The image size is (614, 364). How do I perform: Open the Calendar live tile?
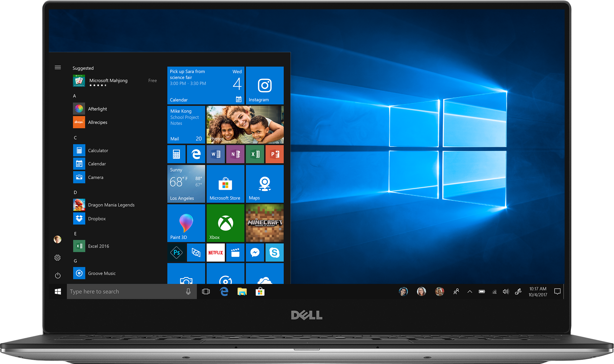(x=206, y=85)
